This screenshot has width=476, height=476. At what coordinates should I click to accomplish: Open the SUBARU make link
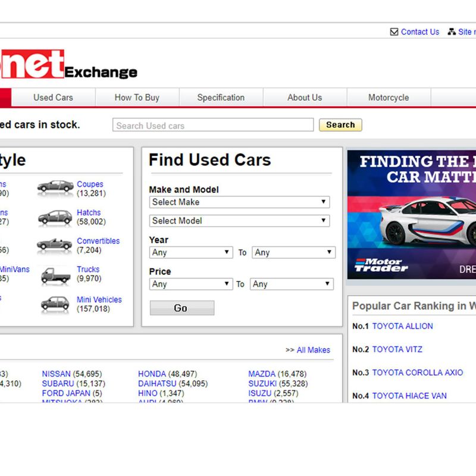58,383
